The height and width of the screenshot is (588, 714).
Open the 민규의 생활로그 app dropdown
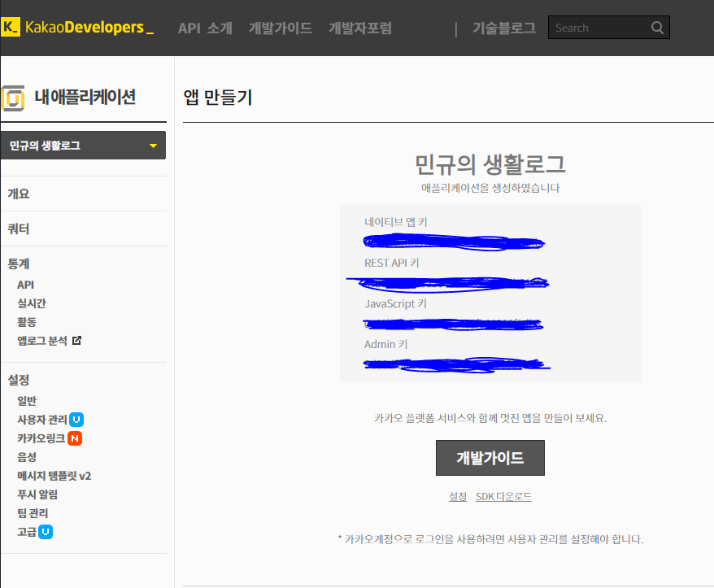point(83,146)
